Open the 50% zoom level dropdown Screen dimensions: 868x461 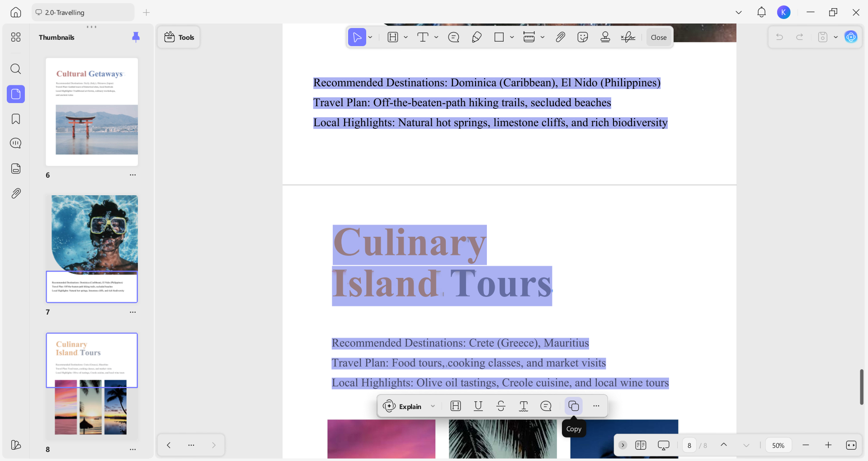pos(778,446)
